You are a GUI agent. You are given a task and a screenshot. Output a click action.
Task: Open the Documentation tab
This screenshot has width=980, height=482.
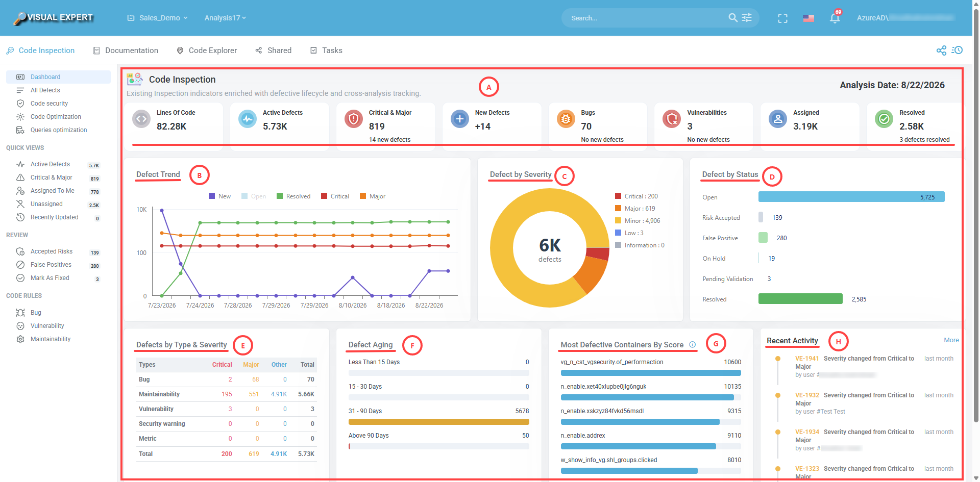[x=126, y=50]
